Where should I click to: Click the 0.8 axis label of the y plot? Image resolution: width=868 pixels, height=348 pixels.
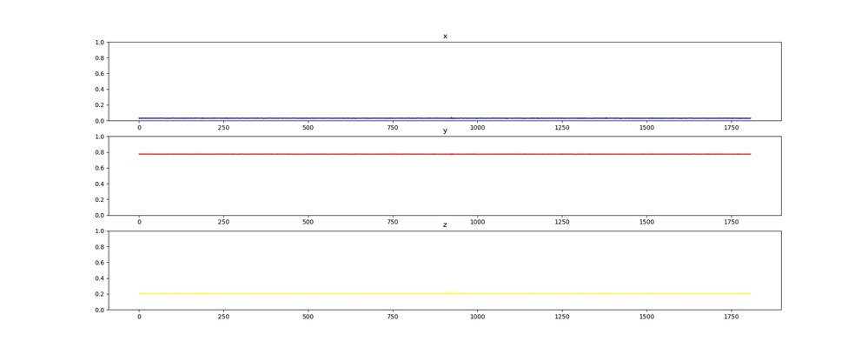click(100, 152)
